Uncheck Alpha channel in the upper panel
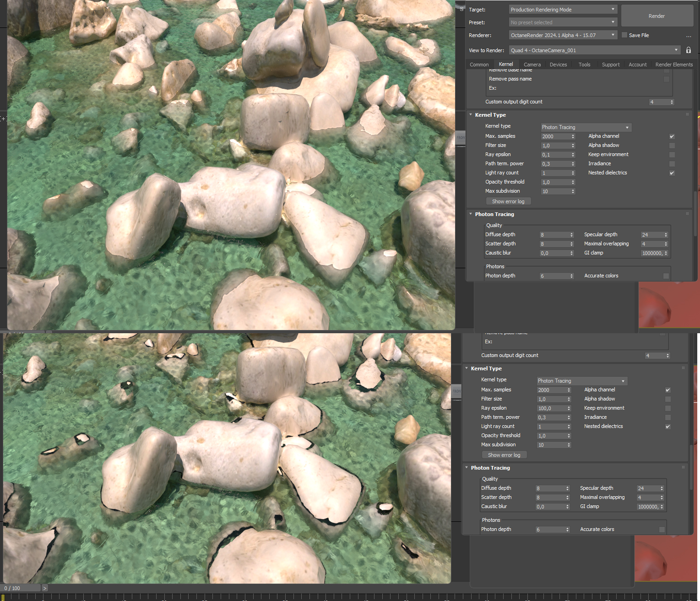The image size is (700, 601). (x=672, y=136)
